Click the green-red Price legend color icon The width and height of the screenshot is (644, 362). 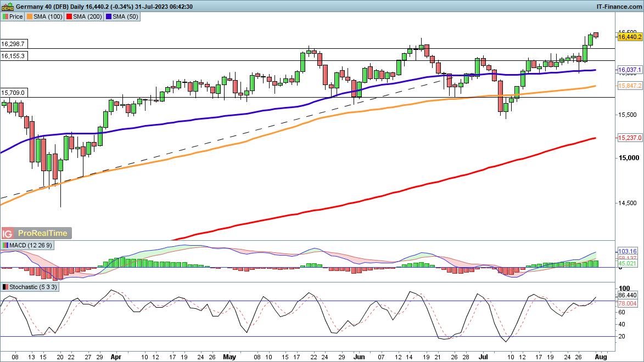click(5, 16)
